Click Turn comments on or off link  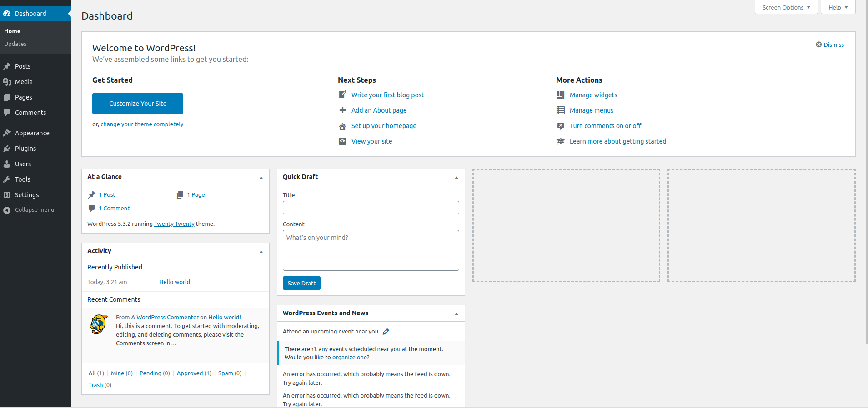click(606, 126)
